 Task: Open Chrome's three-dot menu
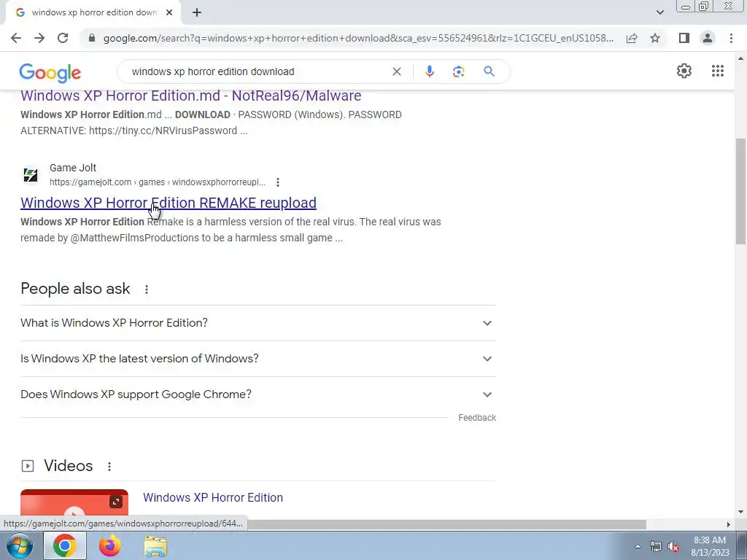(731, 38)
